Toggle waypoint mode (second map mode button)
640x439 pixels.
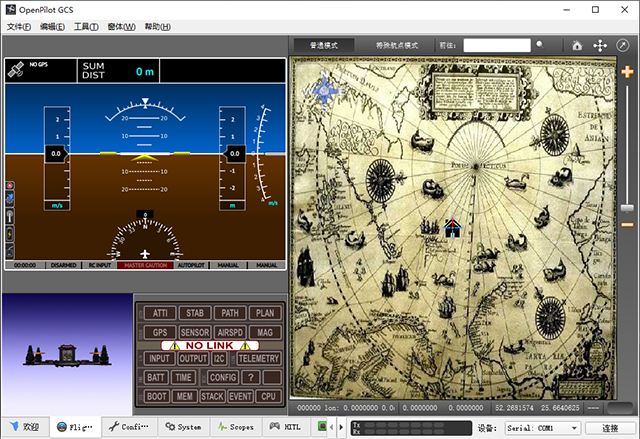[397, 45]
